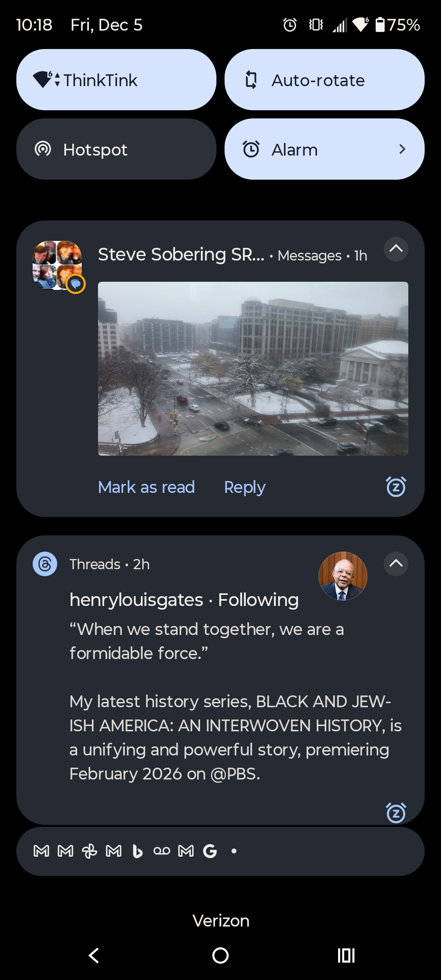Open Alarm tile details arrow
Screen dimensions: 441x980
[x=402, y=149]
